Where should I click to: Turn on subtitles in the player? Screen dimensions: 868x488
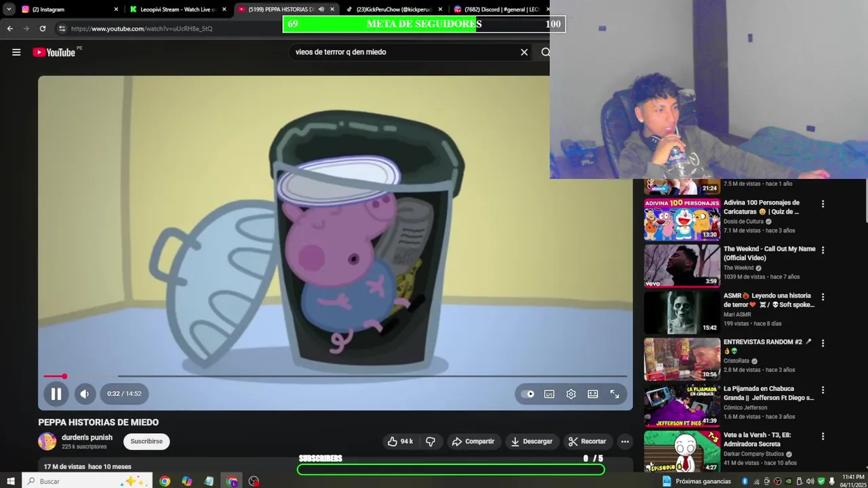(x=549, y=394)
